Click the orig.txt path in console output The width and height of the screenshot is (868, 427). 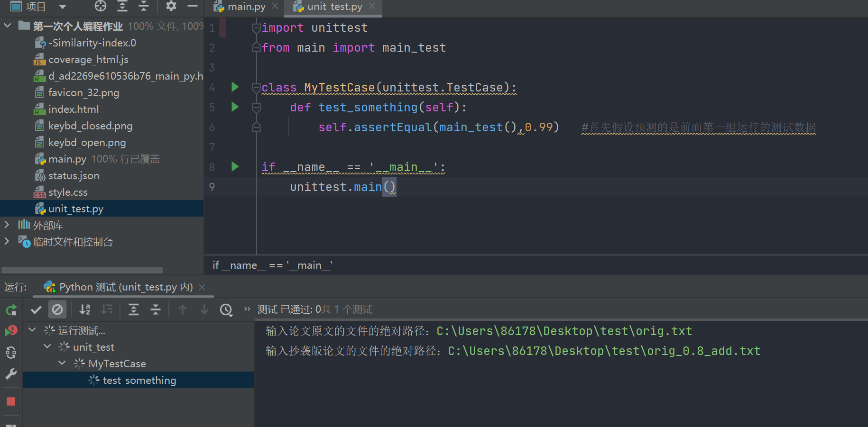pyautogui.click(x=564, y=331)
